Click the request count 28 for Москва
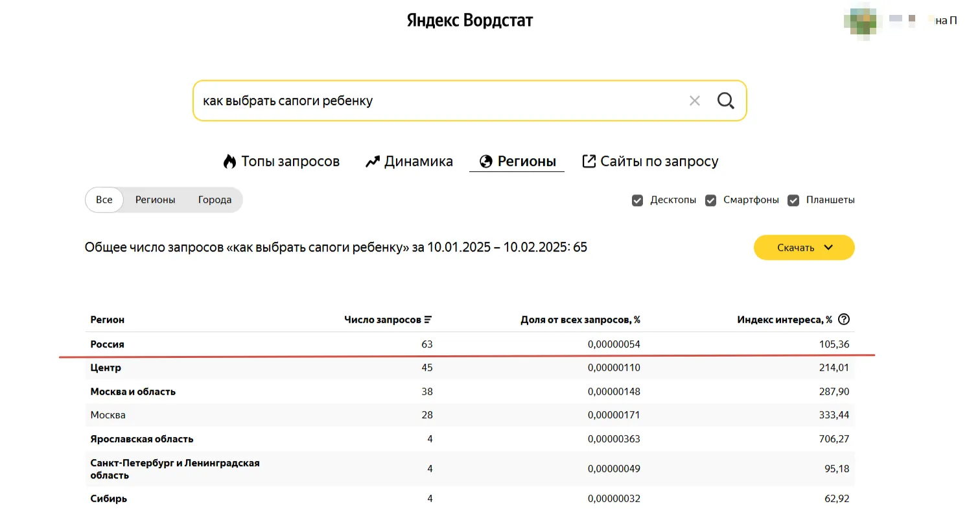Viewport: 980px width, 509px height. point(426,415)
